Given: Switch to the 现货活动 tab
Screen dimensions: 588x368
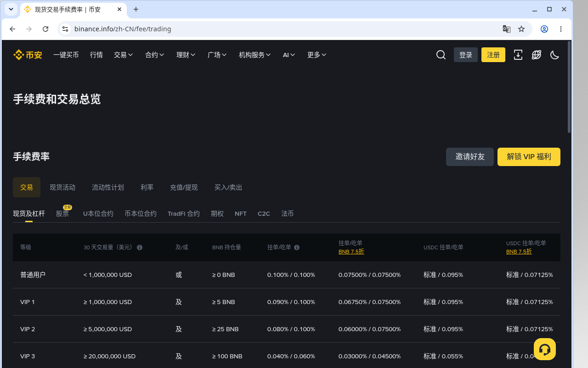Looking at the screenshot, I should [x=62, y=187].
